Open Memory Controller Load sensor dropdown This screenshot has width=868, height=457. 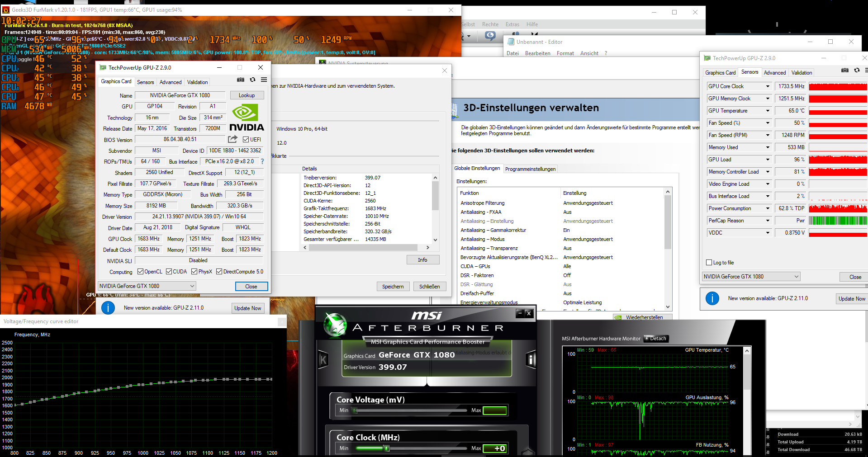pos(768,172)
